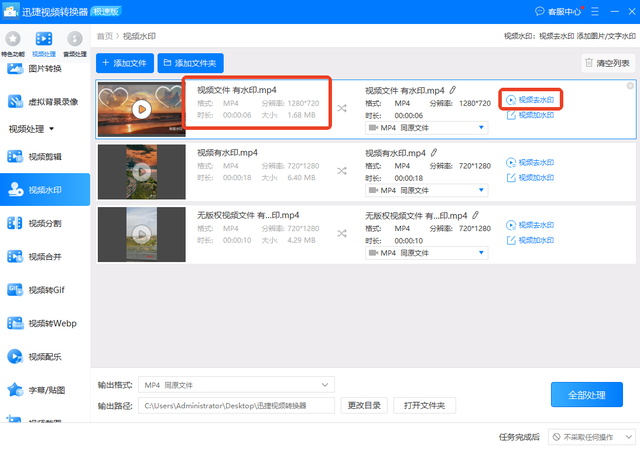Click the 视频配乐 sidebar icon
This screenshot has height=451, width=640.
coord(15,356)
